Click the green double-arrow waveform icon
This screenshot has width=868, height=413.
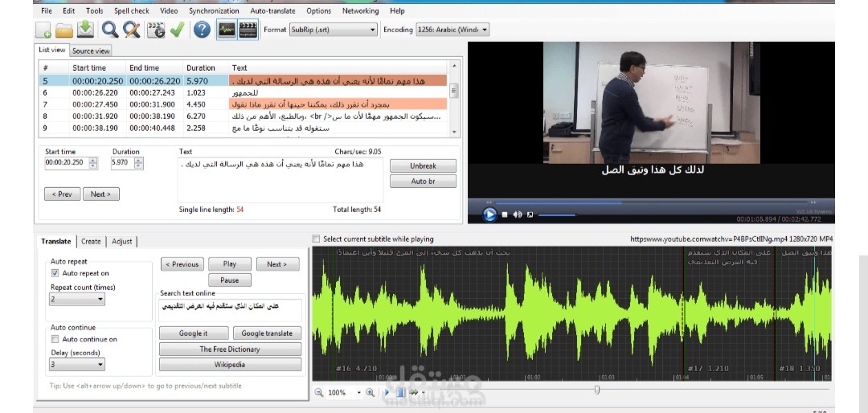point(413,393)
